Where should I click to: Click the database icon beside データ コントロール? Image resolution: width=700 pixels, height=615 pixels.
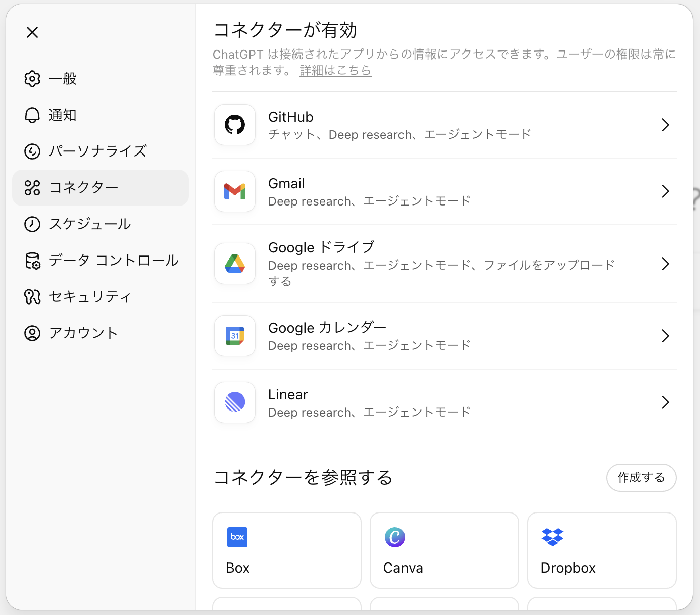(32, 261)
